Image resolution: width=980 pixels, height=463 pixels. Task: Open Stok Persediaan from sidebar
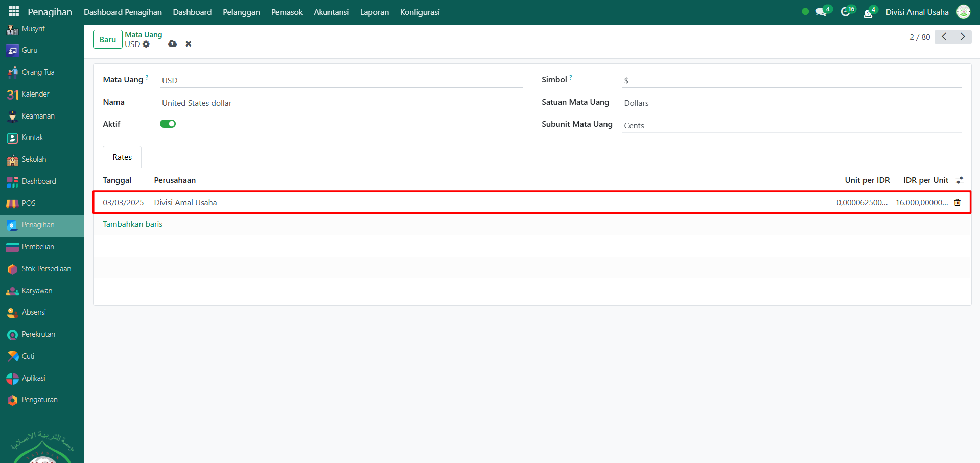tap(46, 269)
